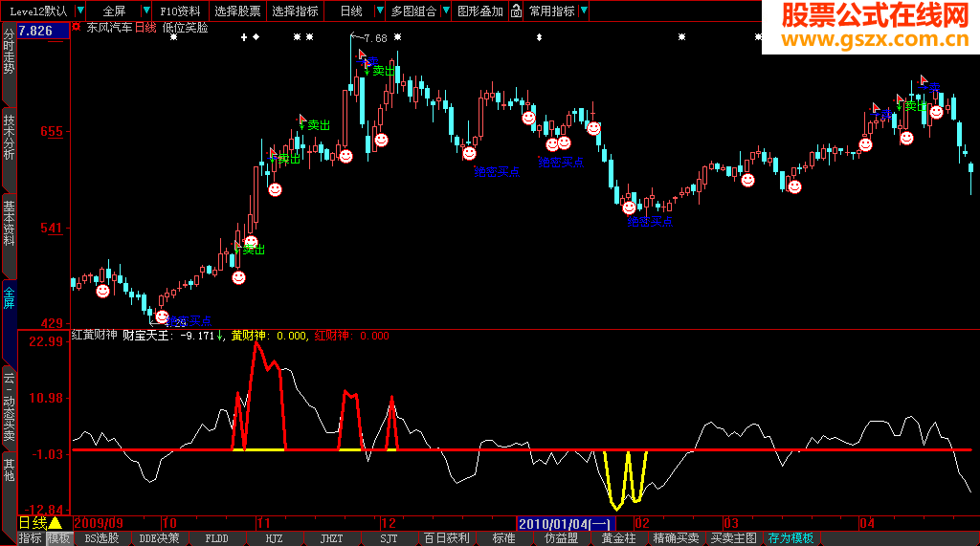
Task: Click the lock icon next to 图形叠加
Action: click(x=516, y=11)
